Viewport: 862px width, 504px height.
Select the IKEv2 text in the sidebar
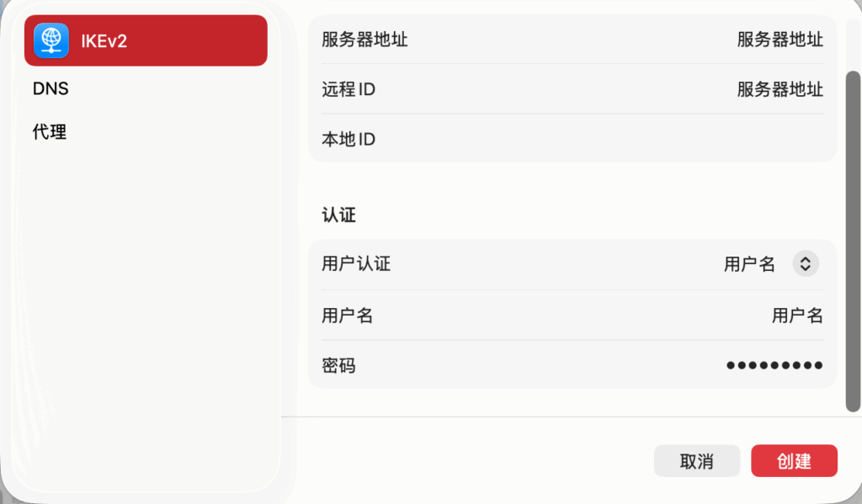(104, 40)
